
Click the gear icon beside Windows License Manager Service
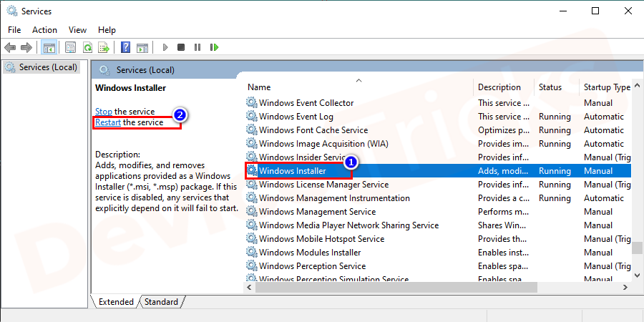pyautogui.click(x=251, y=185)
